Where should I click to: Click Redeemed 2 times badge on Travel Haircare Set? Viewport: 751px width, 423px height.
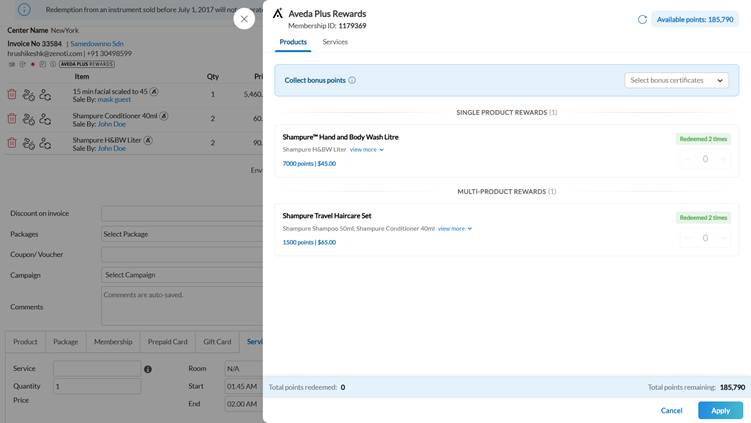tap(703, 217)
